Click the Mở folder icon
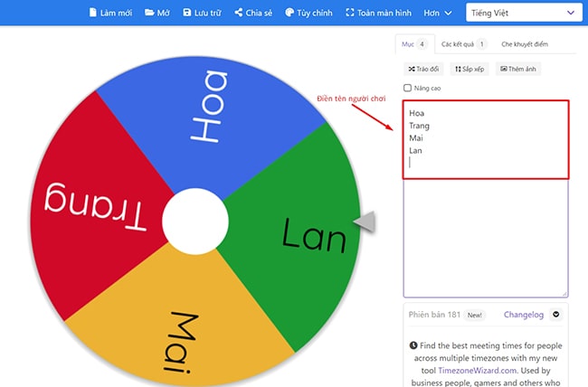The image size is (588, 387). coord(149,13)
